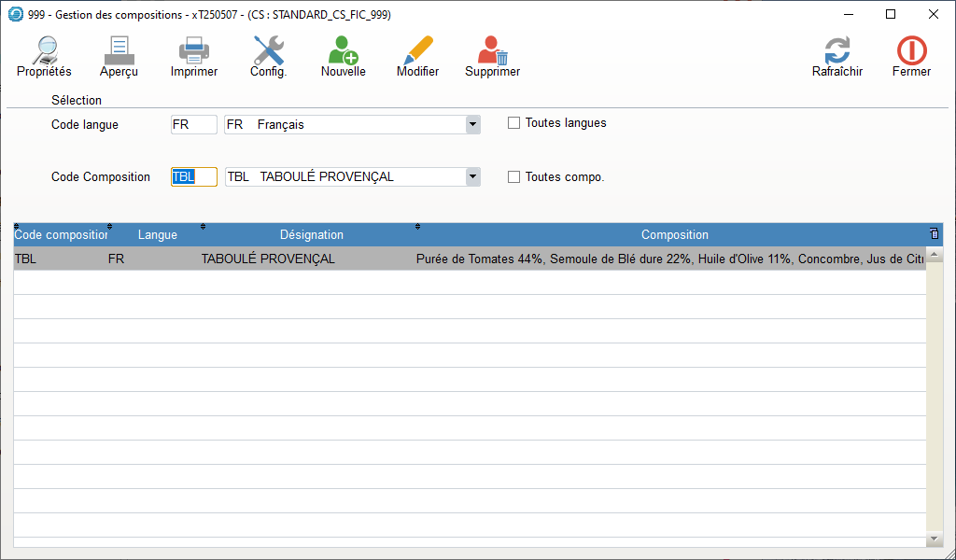Open the TABOULÉ PROVENÇAL composition dropdown
Viewport: 956px width, 560px height.
(472, 176)
